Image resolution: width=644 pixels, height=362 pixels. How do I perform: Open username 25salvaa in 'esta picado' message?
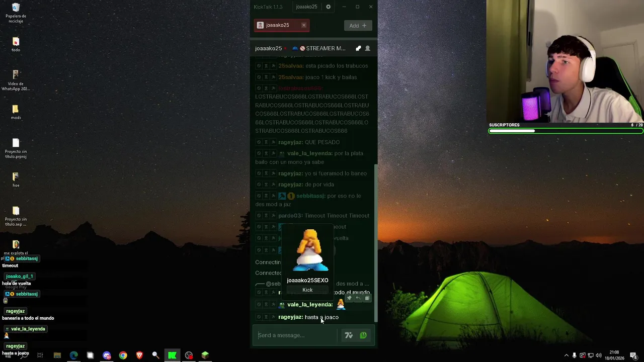[291, 66]
